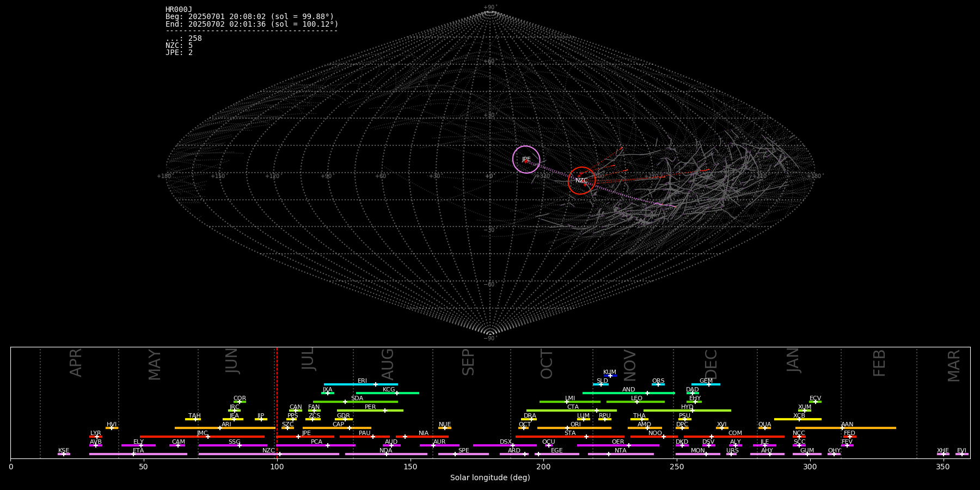The image size is (980, 490).
Task: Select the KUM shower label
Action: (x=610, y=372)
